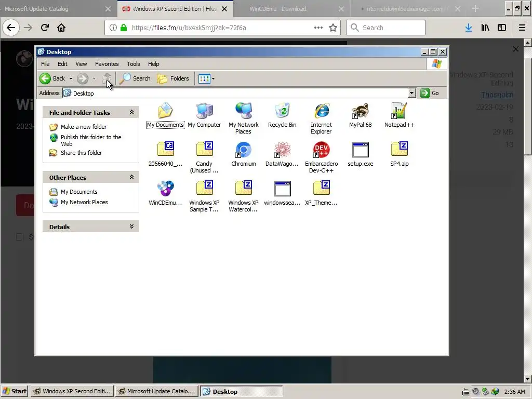532x399 pixels.
Task: Open the Back history dropdown arrow
Action: 71,79
